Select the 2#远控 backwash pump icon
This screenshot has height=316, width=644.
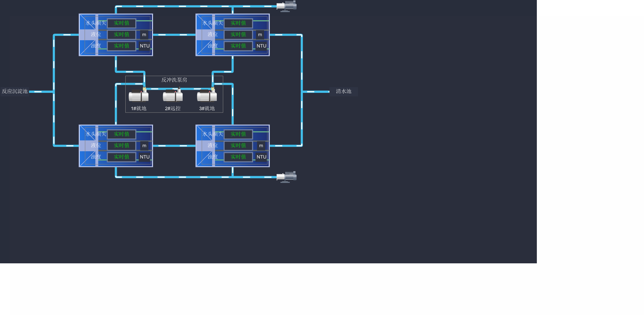[173, 96]
